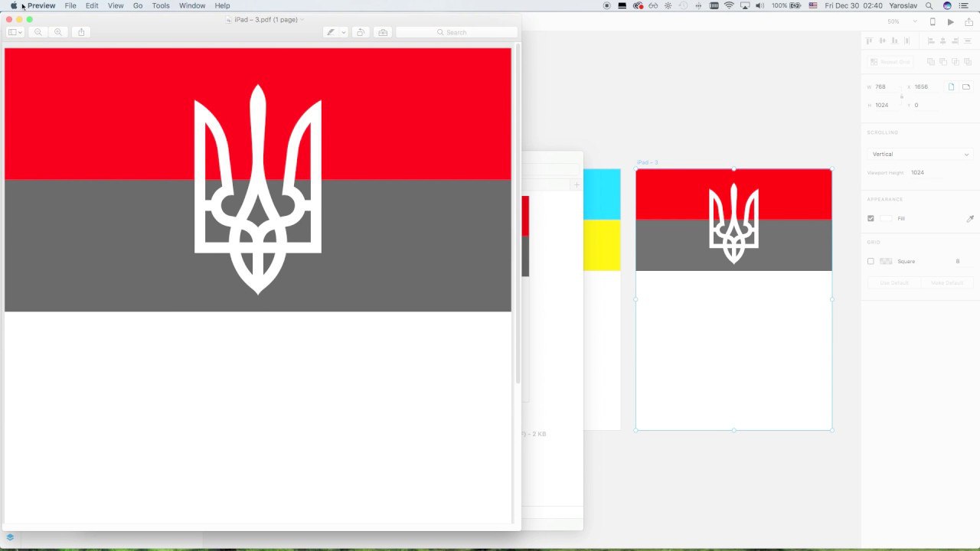Image resolution: width=980 pixels, height=551 pixels.
Task: Click the Preview window vertical scrollbar
Action: pos(518,214)
